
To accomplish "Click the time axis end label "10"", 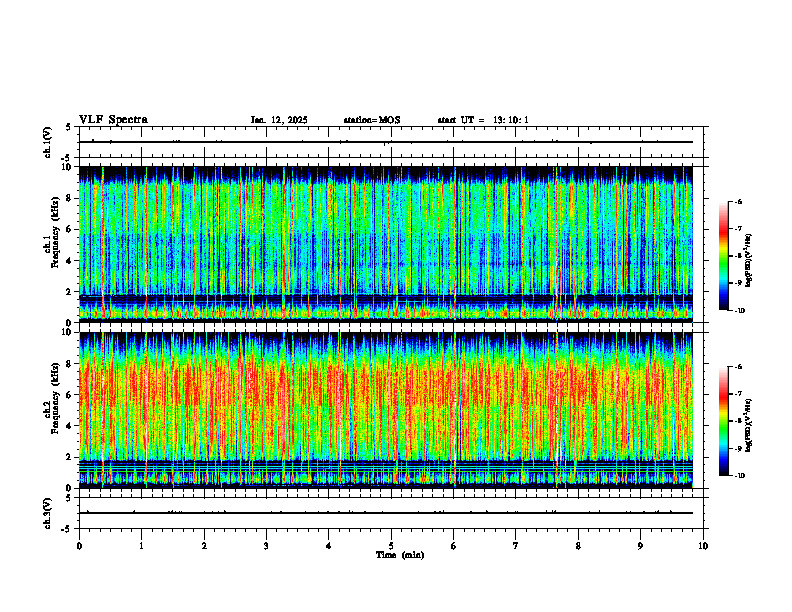I will (703, 546).
